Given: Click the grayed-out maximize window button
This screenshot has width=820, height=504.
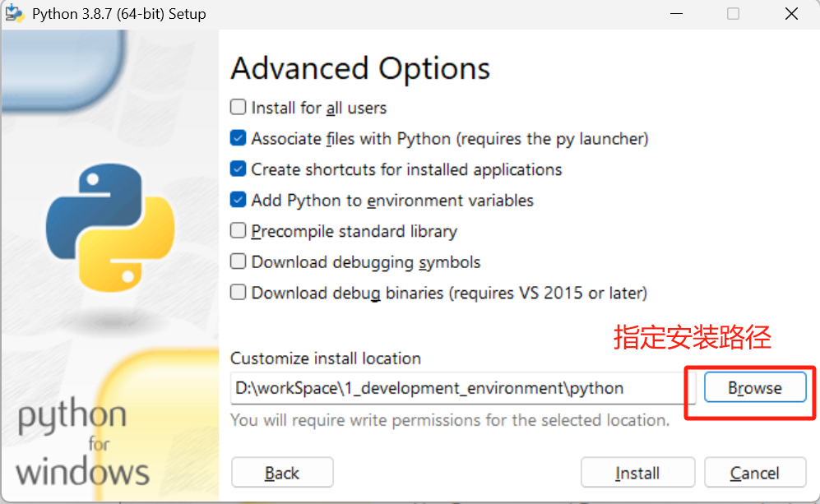Looking at the screenshot, I should click(733, 14).
